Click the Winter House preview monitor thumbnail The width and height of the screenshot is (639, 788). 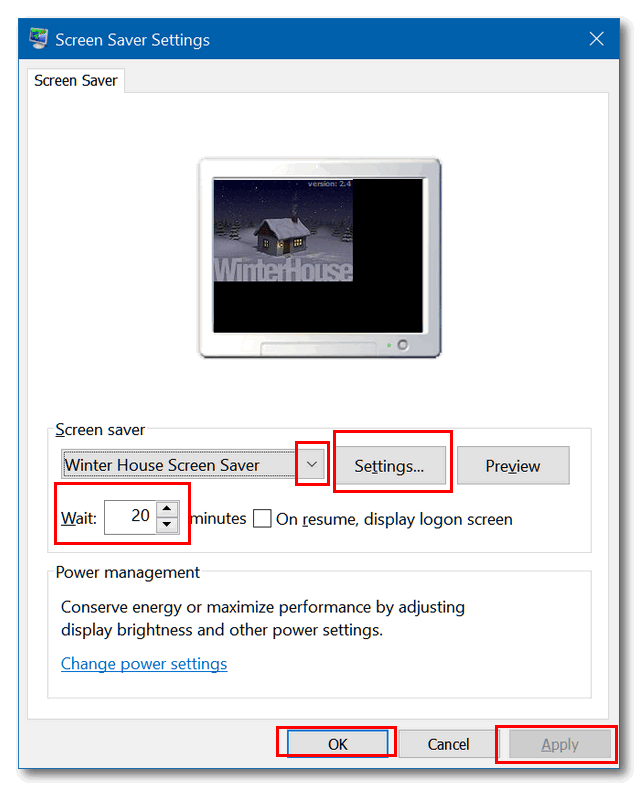pos(320,258)
